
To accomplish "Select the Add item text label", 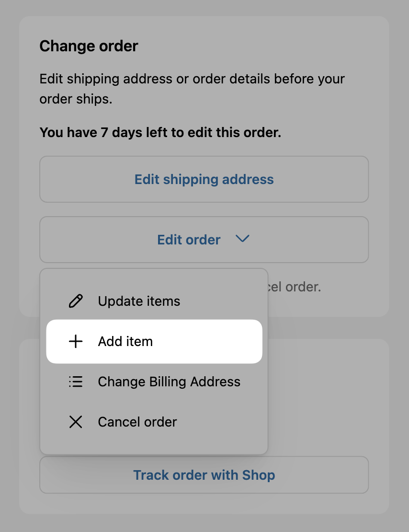I will (125, 341).
